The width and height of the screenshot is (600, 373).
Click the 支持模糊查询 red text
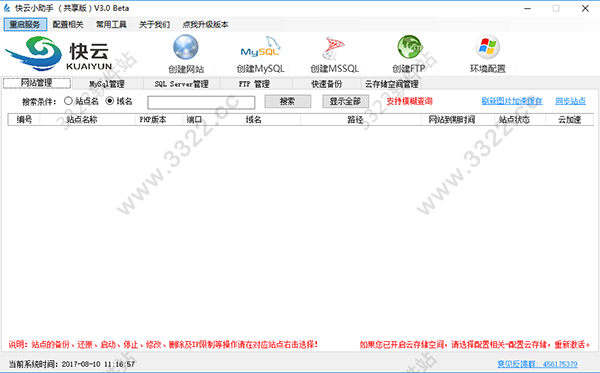(409, 101)
